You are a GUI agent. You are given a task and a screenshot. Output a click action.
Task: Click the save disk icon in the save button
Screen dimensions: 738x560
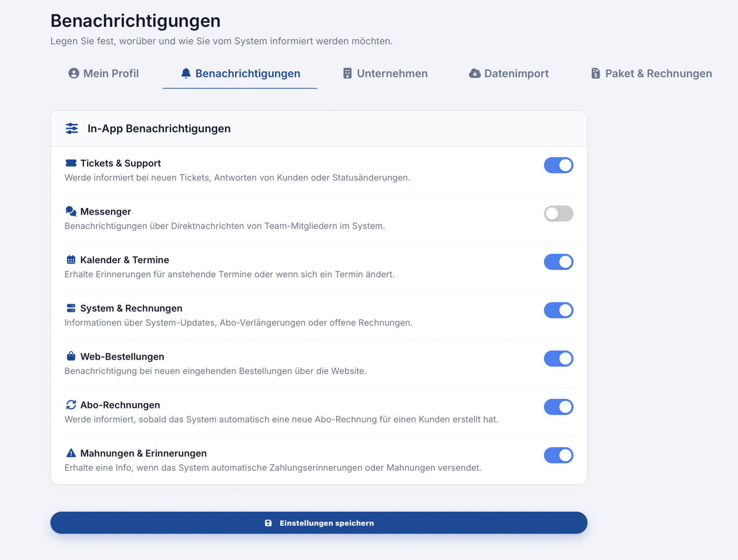(268, 523)
